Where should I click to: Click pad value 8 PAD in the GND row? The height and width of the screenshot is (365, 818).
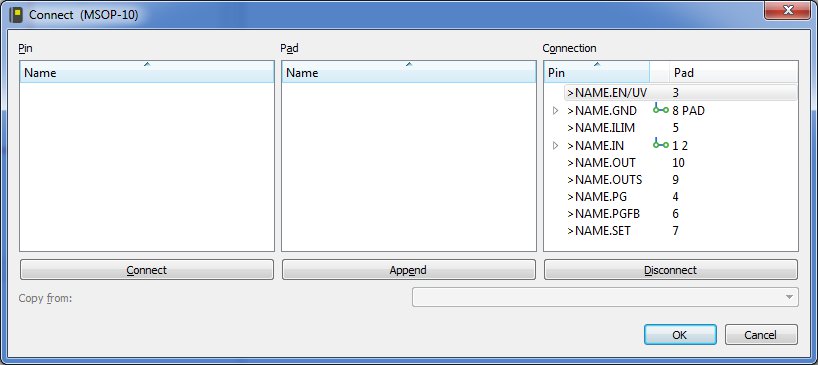coord(689,111)
